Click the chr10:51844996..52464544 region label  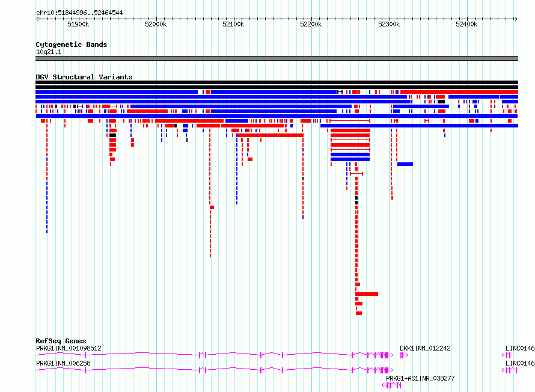click(x=79, y=13)
